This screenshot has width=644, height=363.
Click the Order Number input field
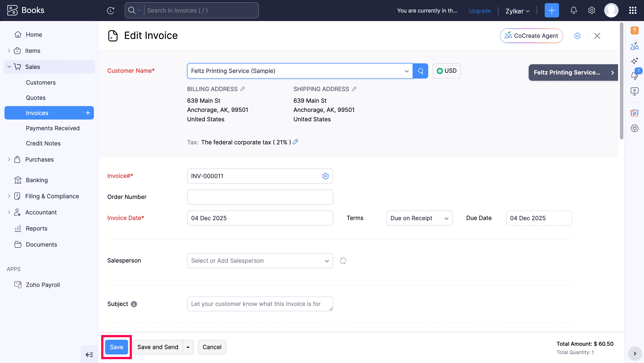tap(260, 197)
